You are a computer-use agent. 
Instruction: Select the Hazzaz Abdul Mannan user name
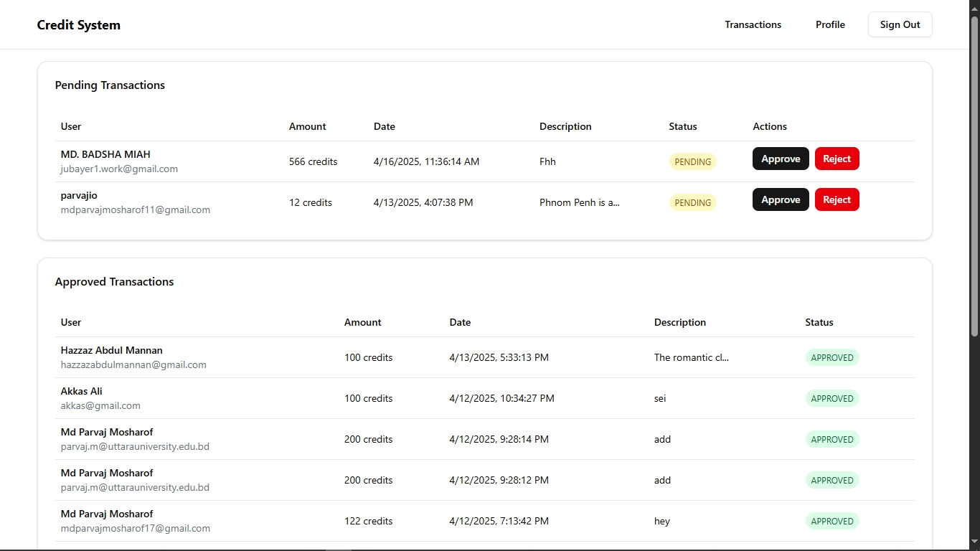[x=111, y=350]
